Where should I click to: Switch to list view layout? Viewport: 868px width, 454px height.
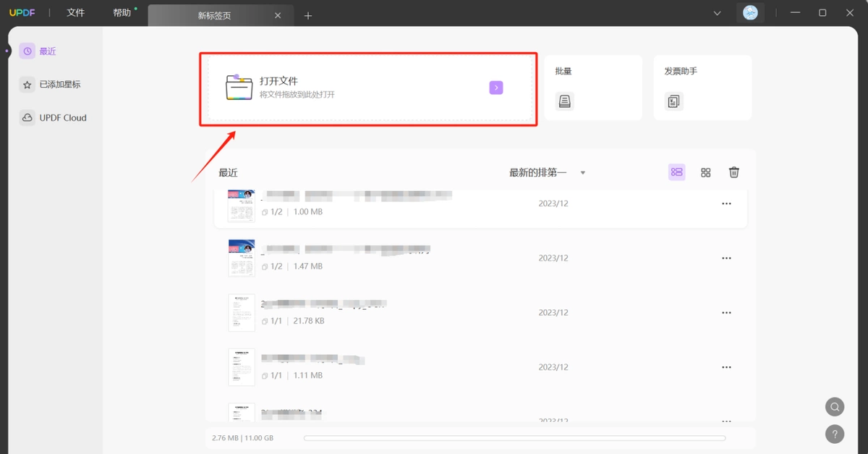[x=677, y=172]
